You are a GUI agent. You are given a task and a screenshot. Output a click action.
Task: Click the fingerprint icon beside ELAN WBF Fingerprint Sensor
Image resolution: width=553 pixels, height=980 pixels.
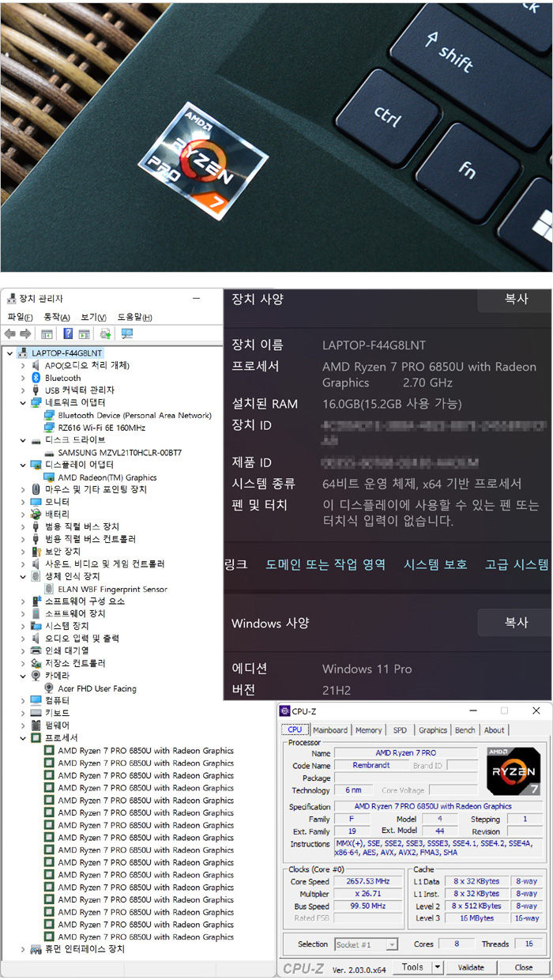(x=50, y=589)
